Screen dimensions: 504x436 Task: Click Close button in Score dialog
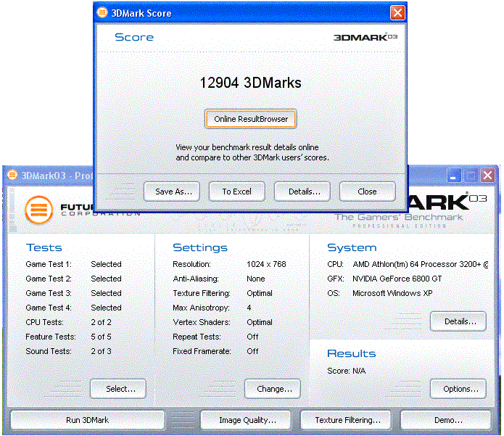(x=368, y=192)
